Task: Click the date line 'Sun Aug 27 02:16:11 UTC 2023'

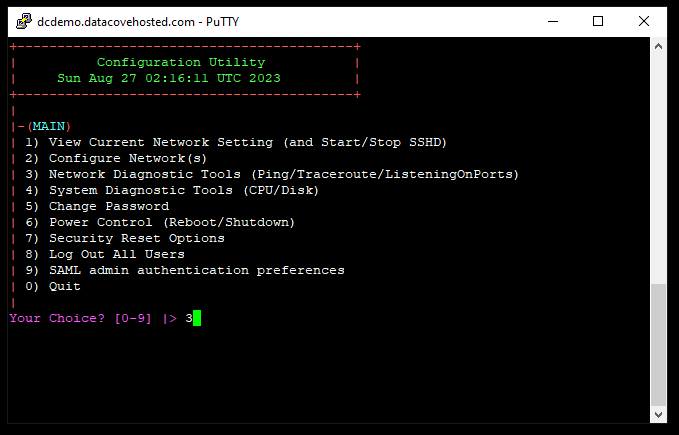Action: click(169, 78)
